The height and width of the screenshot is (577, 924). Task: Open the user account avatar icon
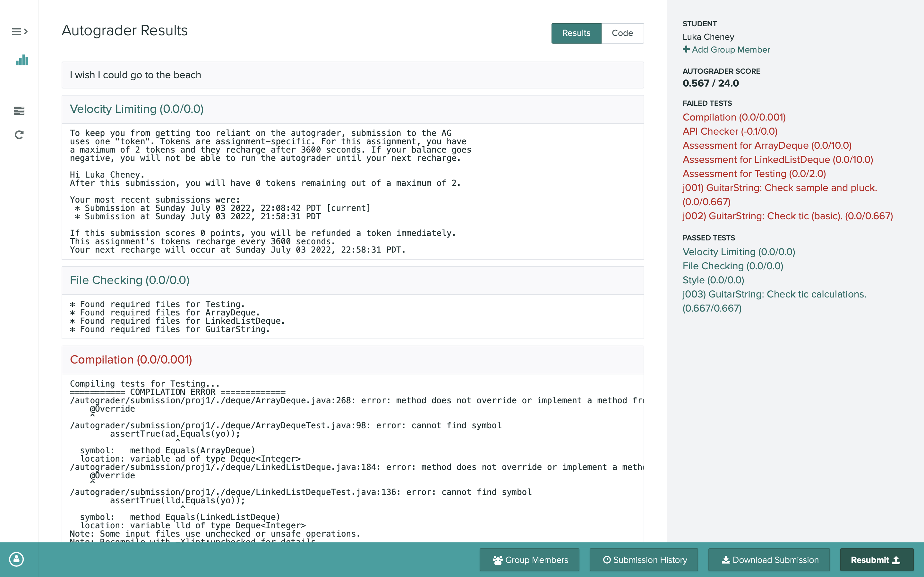pyautogui.click(x=16, y=559)
